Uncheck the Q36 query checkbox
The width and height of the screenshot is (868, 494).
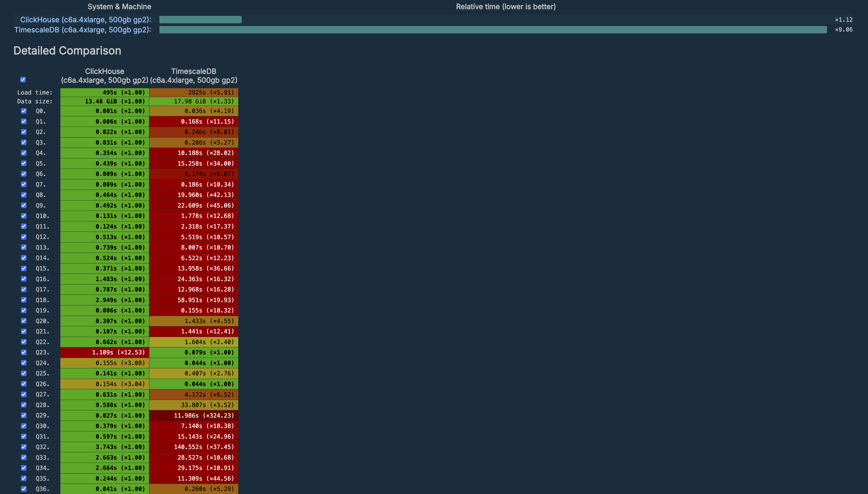pyautogui.click(x=24, y=489)
